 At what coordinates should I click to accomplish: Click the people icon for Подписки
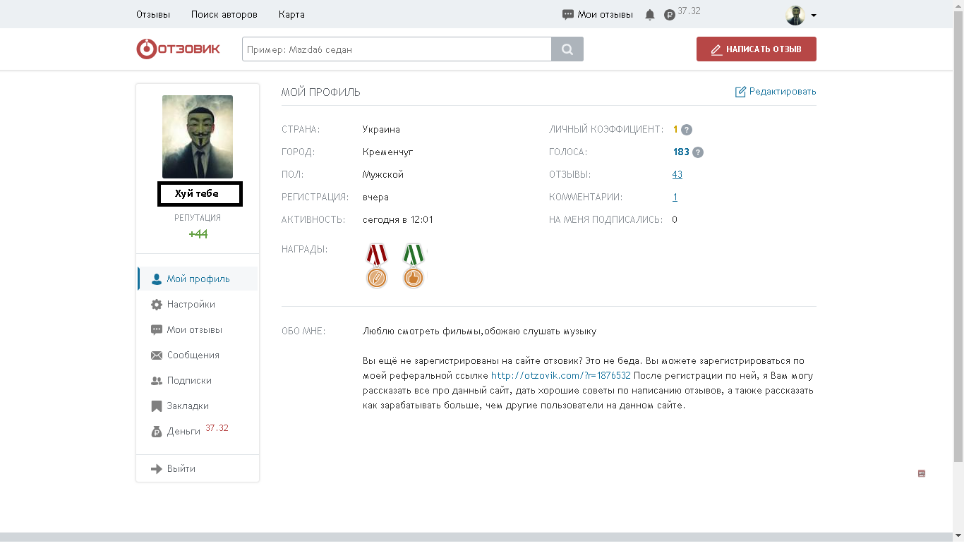tap(157, 381)
